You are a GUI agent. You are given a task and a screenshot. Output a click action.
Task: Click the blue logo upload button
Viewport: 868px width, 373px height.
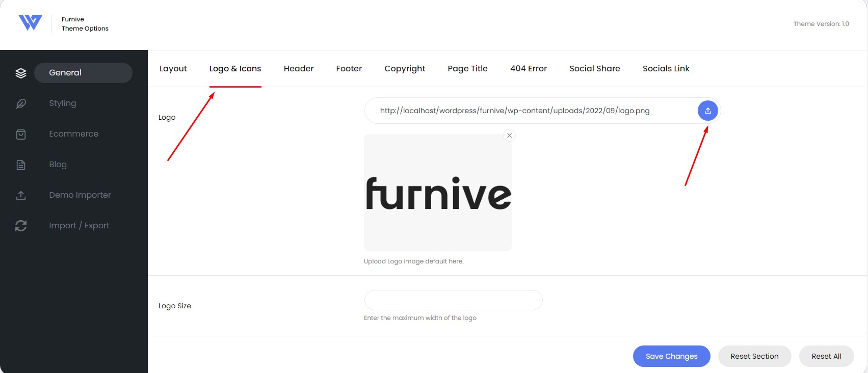click(x=707, y=111)
